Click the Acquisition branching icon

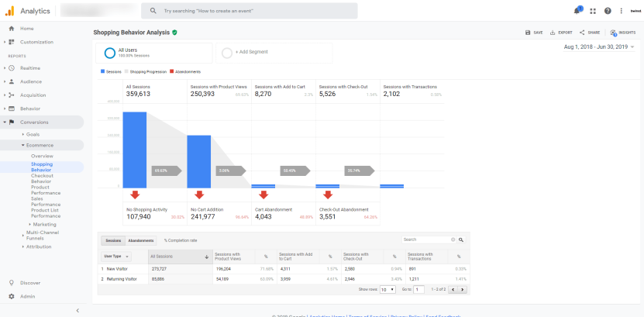(x=12, y=95)
